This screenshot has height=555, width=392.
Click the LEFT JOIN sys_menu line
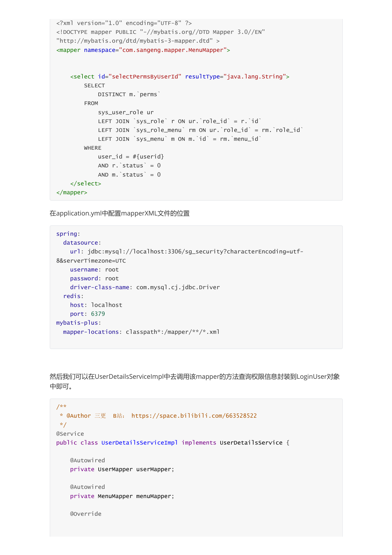(180, 139)
